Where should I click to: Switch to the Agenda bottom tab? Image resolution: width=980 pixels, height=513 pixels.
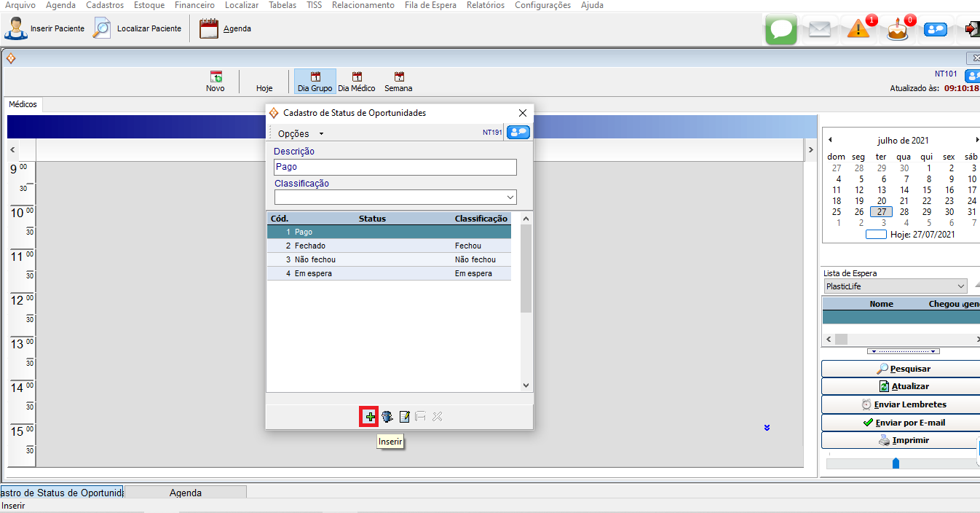(x=186, y=493)
